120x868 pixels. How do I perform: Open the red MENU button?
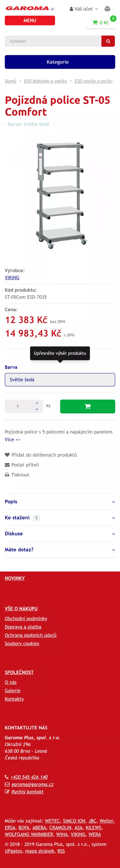[x=30, y=21]
